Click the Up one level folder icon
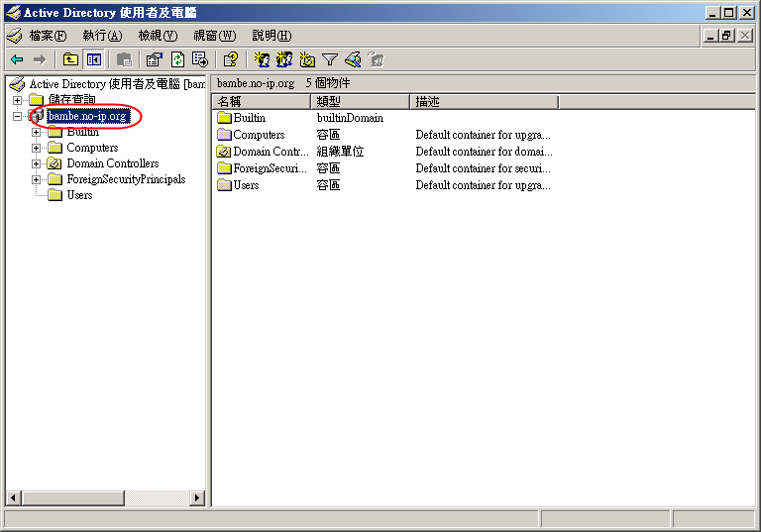Screen dimensions: 761x532 70,59
